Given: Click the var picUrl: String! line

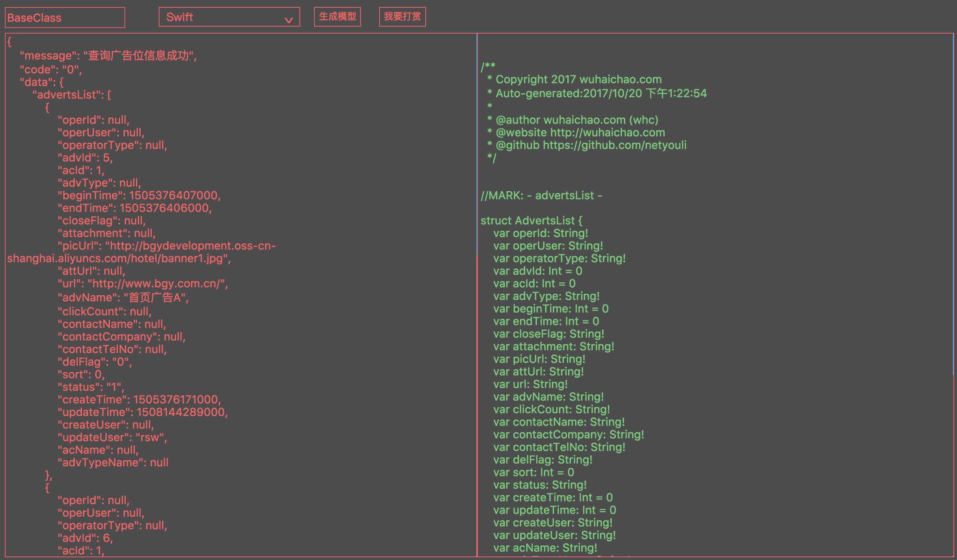Looking at the screenshot, I should (539, 359).
